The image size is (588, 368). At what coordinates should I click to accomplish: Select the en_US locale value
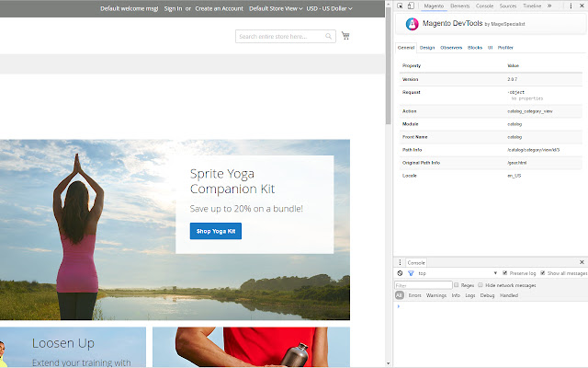click(x=514, y=176)
